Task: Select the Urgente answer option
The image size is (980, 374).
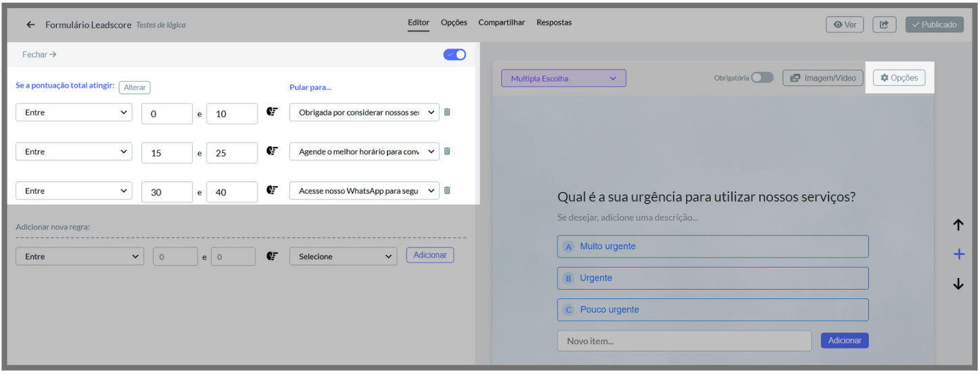Action: pyautogui.click(x=713, y=278)
